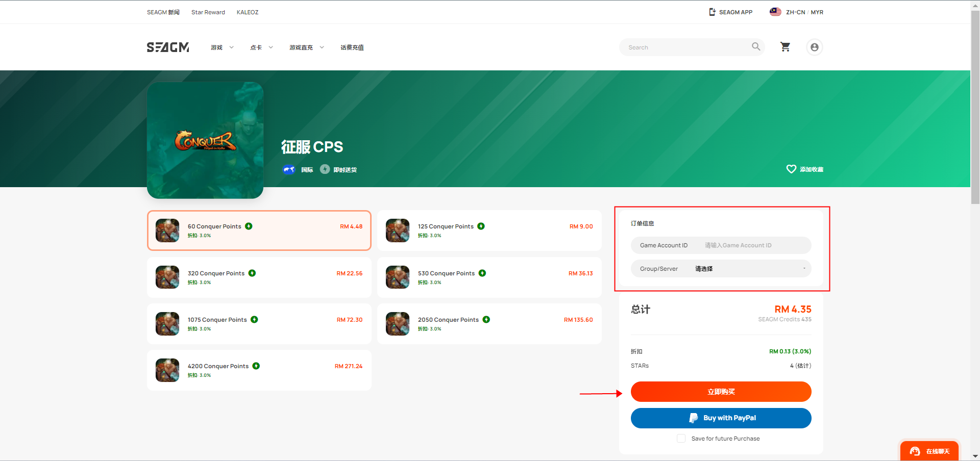Click lightning badge beside 320 Conquer Points
Screen dimensions: 980x461
252,273
